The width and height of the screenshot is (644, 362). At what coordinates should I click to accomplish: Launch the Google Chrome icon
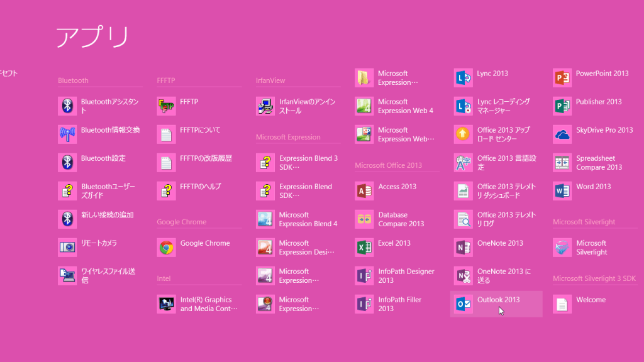pyautogui.click(x=166, y=248)
